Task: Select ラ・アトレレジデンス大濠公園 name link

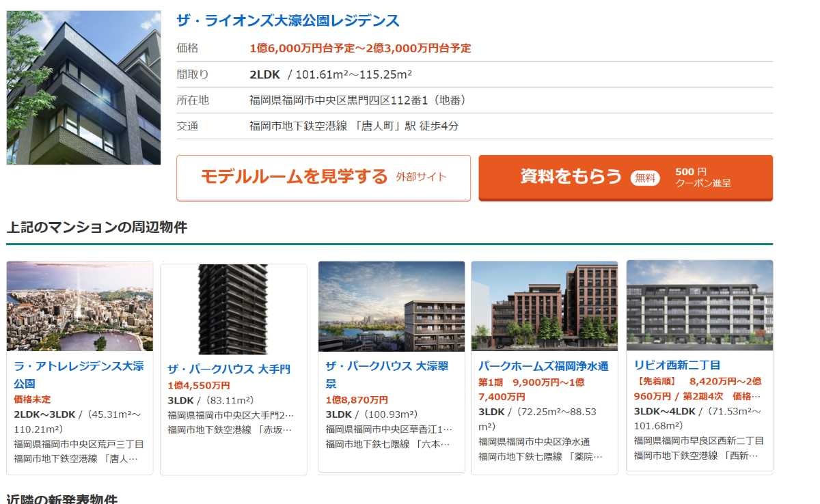Action: 79,374
